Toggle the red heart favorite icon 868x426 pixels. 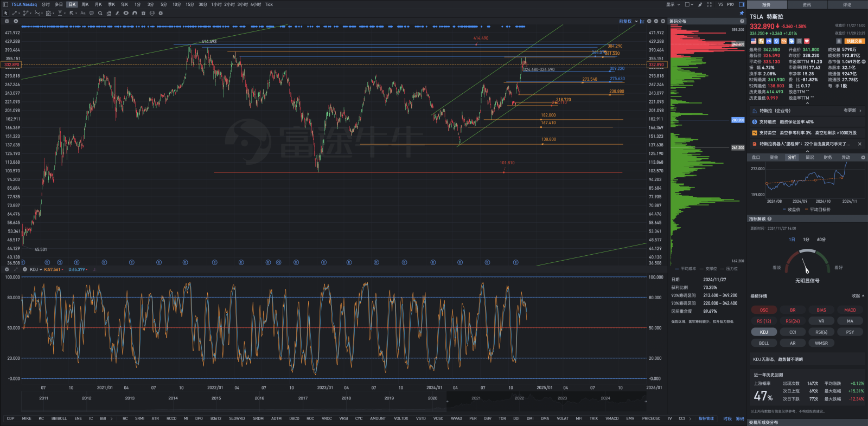coord(807,41)
